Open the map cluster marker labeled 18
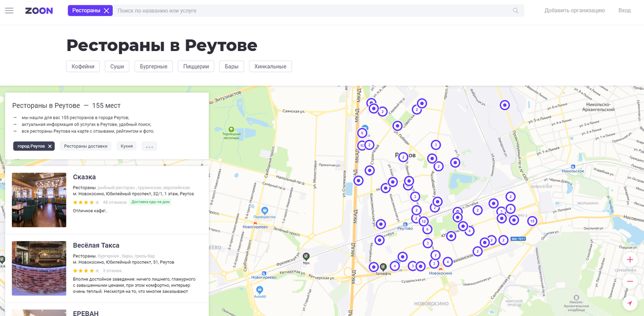 532,221
